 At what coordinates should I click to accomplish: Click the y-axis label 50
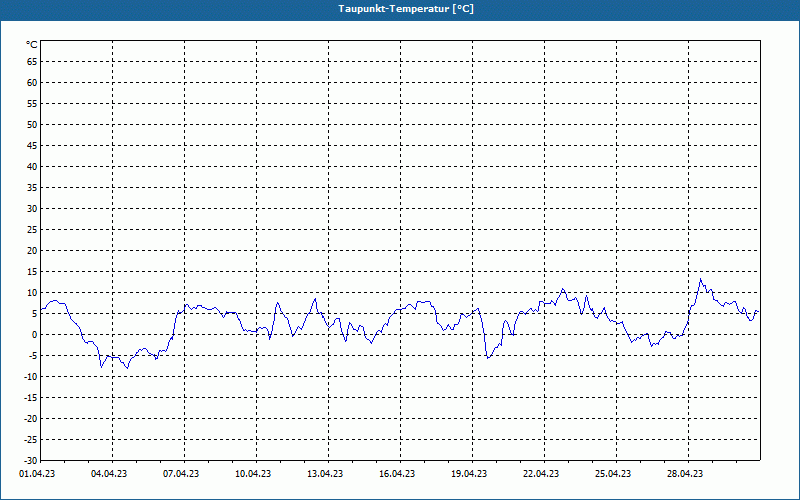[x=32, y=124]
